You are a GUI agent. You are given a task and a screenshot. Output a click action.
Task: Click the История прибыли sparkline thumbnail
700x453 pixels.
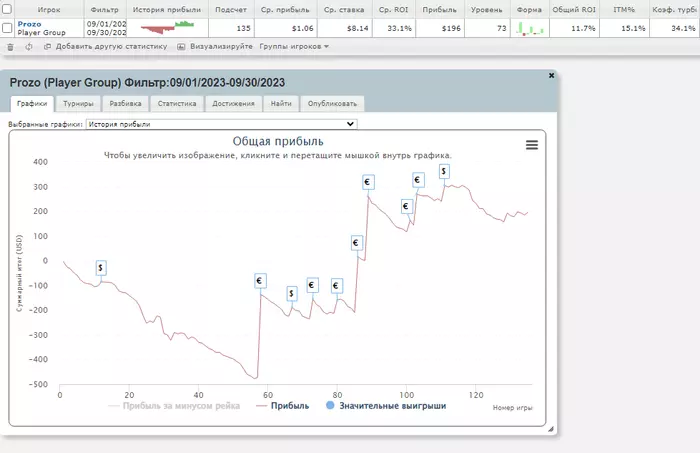click(167, 28)
